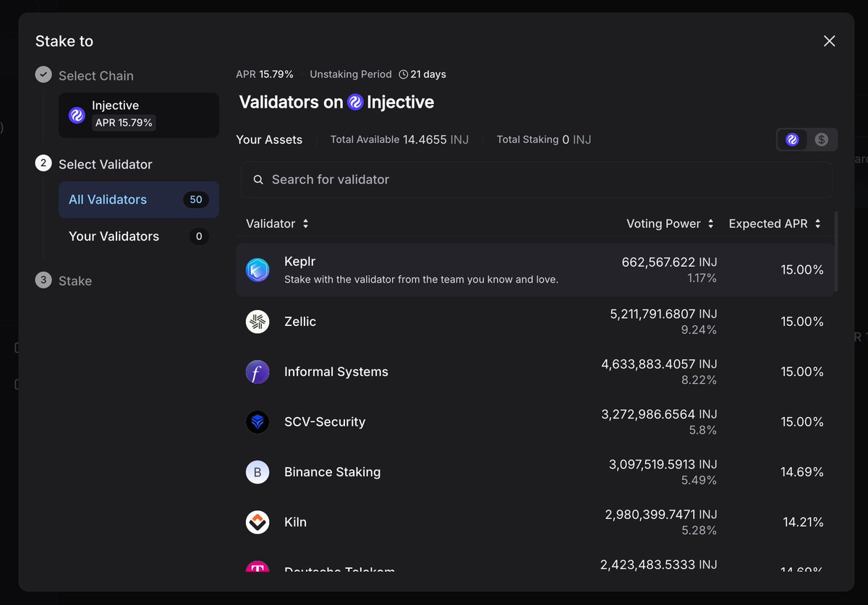Viewport: 868px width, 605px height.
Task: Select the Injective chain card
Action: pos(139,115)
